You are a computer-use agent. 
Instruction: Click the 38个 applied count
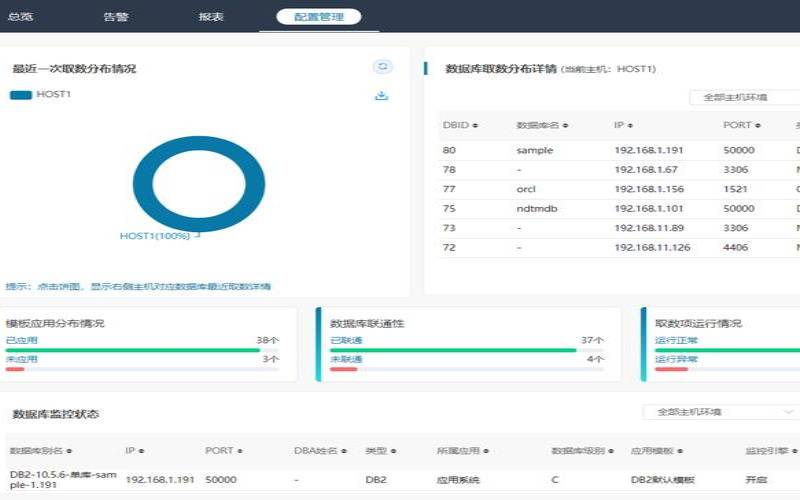point(267,340)
